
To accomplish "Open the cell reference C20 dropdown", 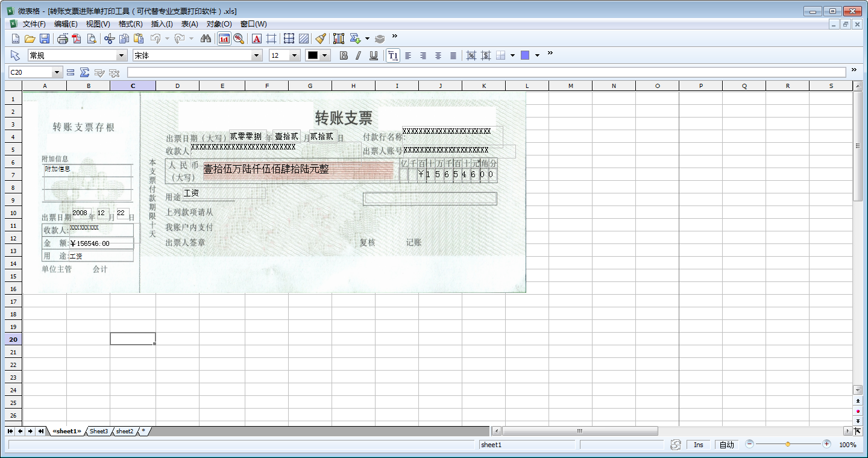I will [57, 72].
